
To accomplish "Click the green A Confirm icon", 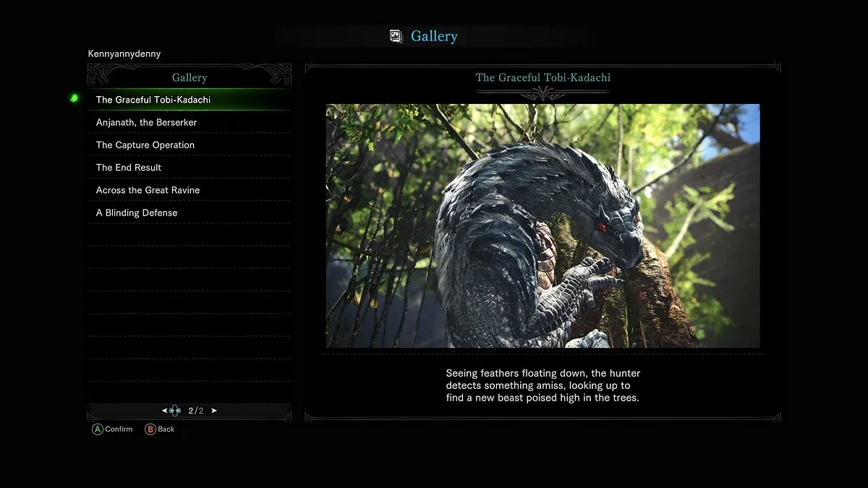I will click(x=97, y=429).
